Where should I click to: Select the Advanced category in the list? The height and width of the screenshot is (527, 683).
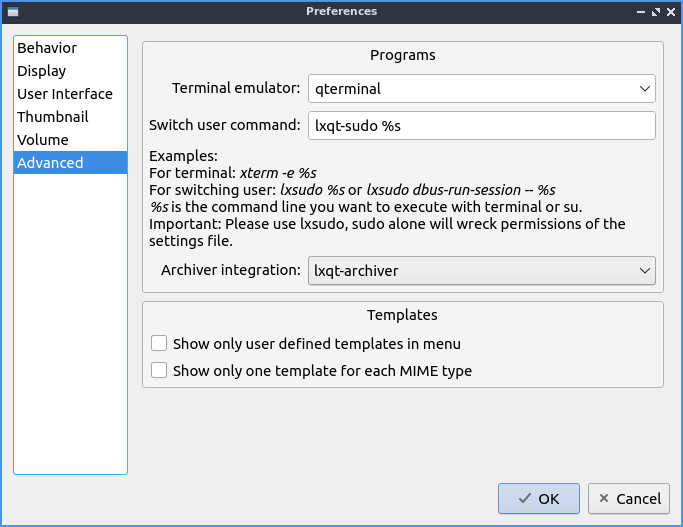pos(50,163)
